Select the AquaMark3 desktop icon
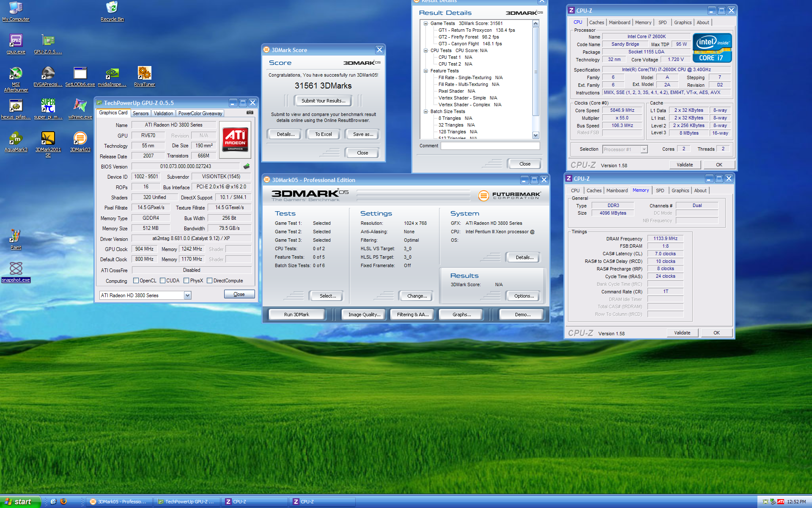This screenshot has height=508, width=812. click(16, 141)
